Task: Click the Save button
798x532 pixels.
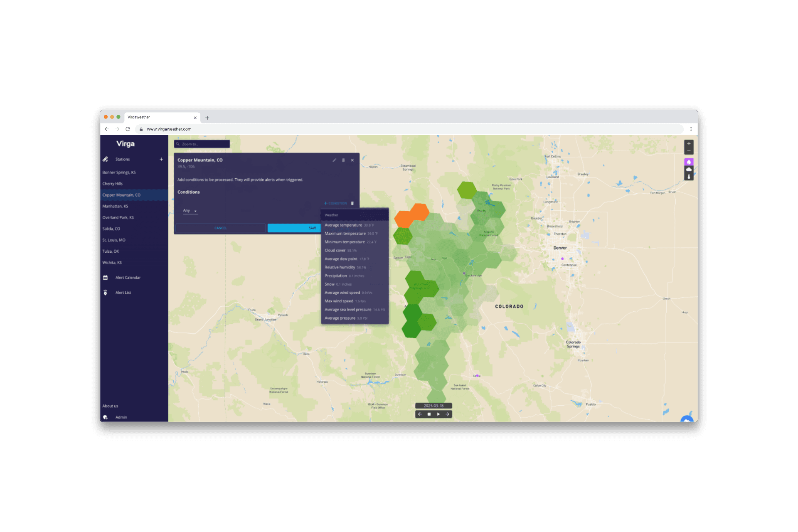Action: (294, 228)
